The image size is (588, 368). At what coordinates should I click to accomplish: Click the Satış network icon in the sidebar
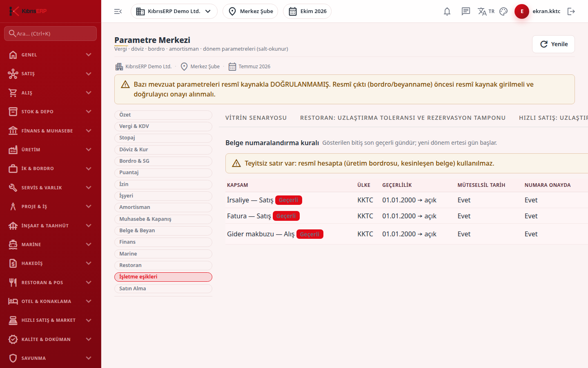tap(13, 74)
